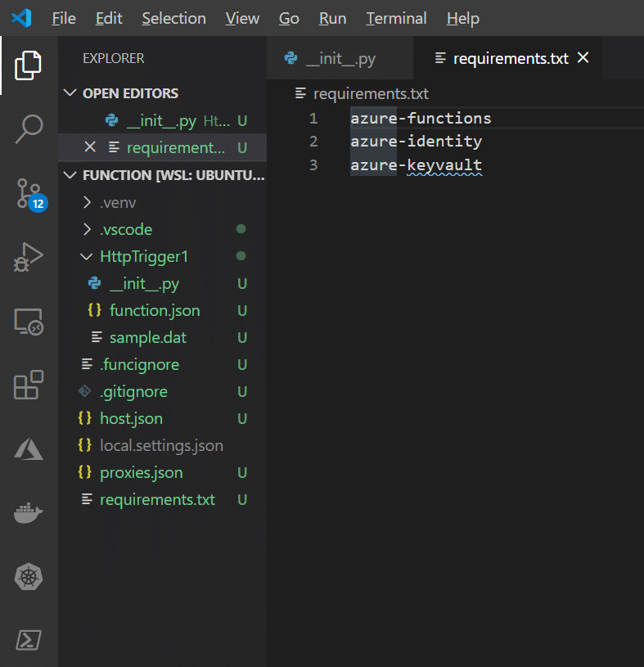Click file icon in requirements.txt breadcrumb
Image resolution: width=644 pixels, height=667 pixels.
[300, 93]
